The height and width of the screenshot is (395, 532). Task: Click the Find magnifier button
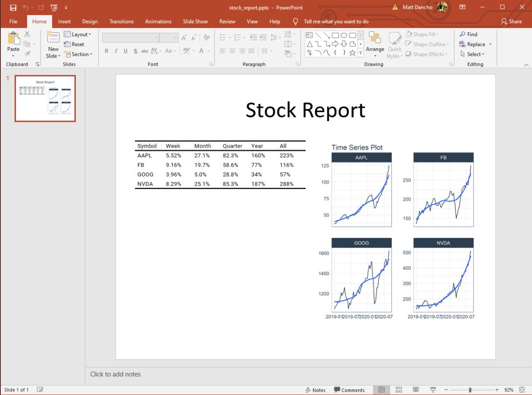click(x=469, y=34)
